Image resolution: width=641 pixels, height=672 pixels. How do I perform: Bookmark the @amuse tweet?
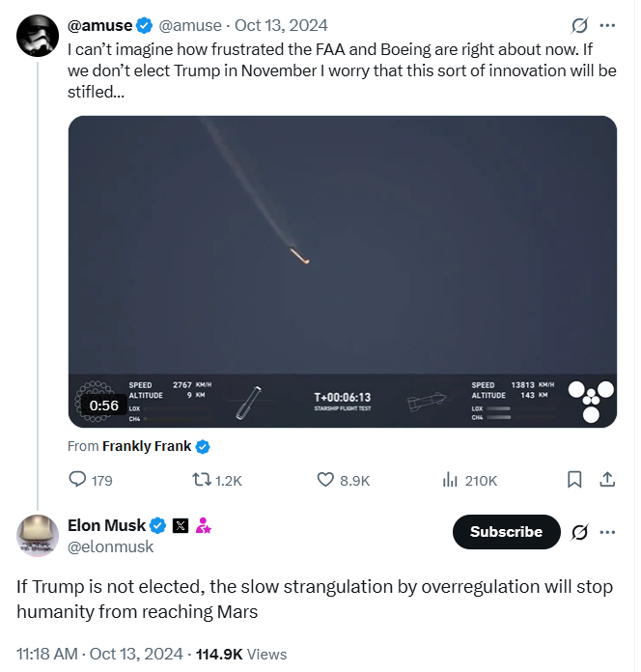tap(573, 480)
